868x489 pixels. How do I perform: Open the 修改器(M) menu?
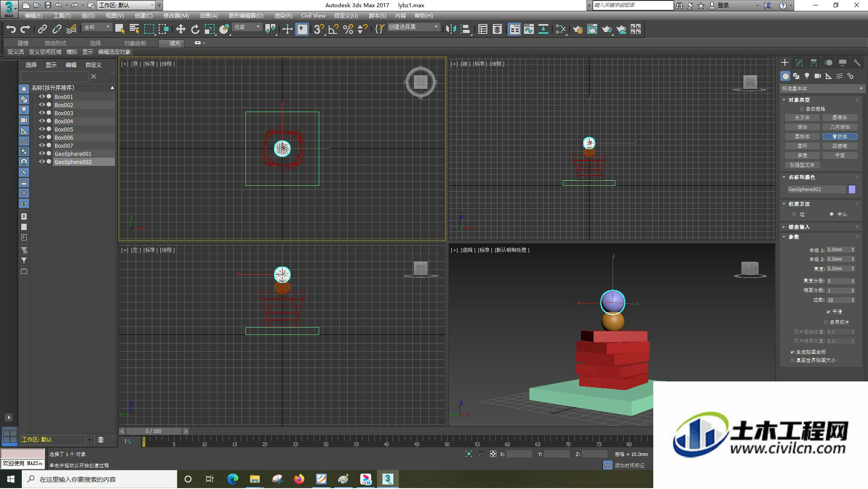[x=176, y=16]
